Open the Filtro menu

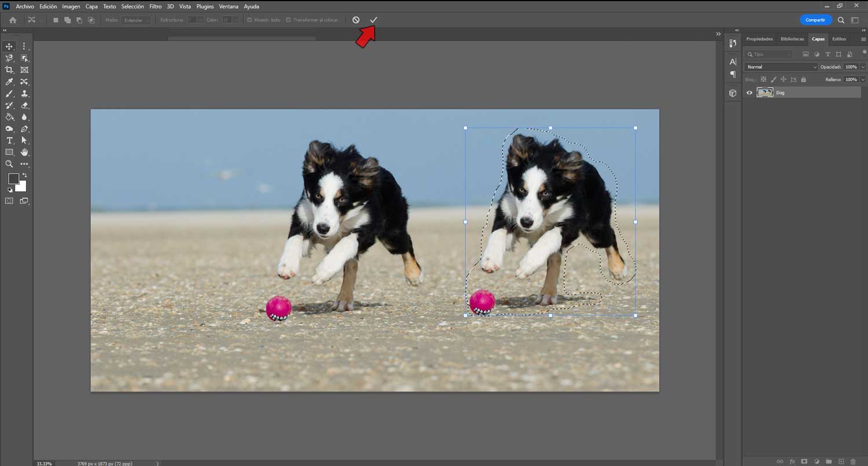pyautogui.click(x=155, y=6)
